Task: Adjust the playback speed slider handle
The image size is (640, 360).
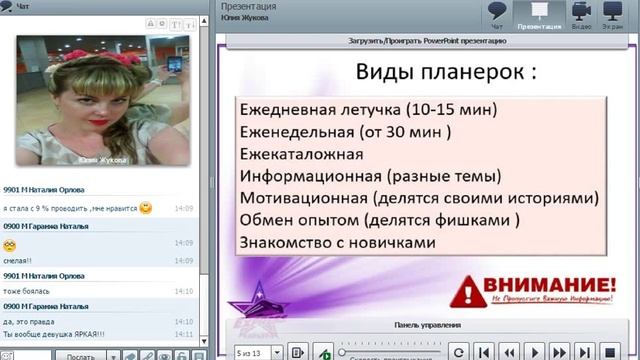Action: click(x=342, y=352)
